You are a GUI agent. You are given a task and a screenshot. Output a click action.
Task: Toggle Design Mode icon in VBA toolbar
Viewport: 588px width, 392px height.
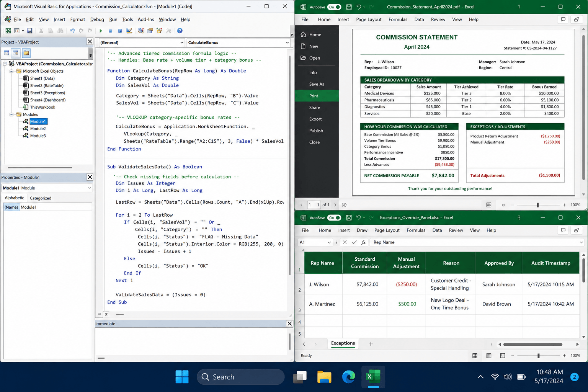(129, 31)
